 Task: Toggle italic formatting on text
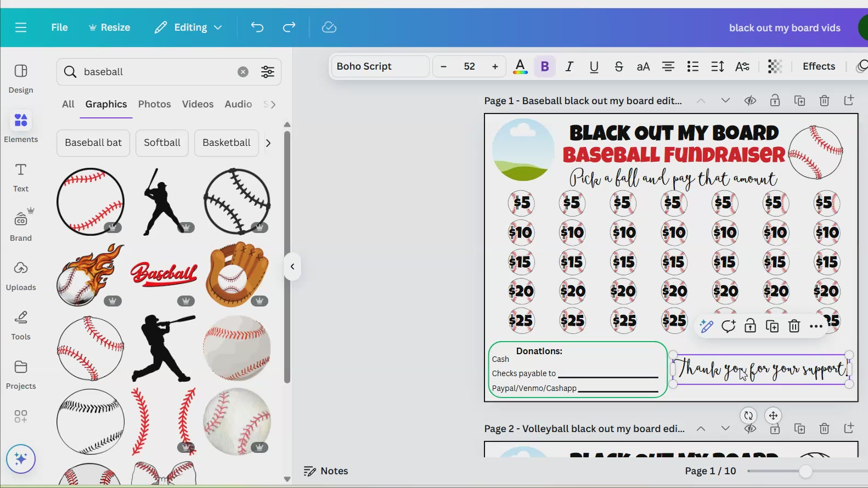coord(570,66)
